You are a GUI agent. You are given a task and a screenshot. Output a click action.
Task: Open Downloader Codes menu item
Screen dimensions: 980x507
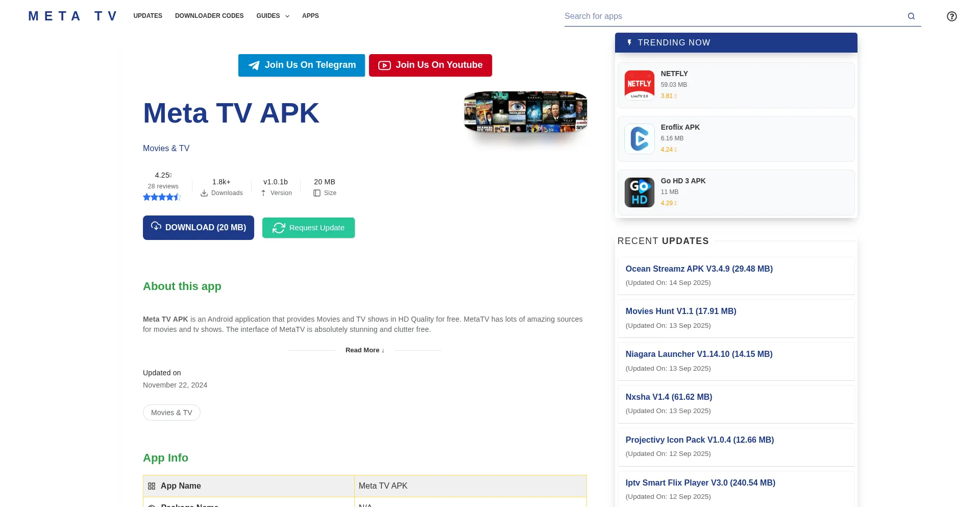[x=209, y=16]
